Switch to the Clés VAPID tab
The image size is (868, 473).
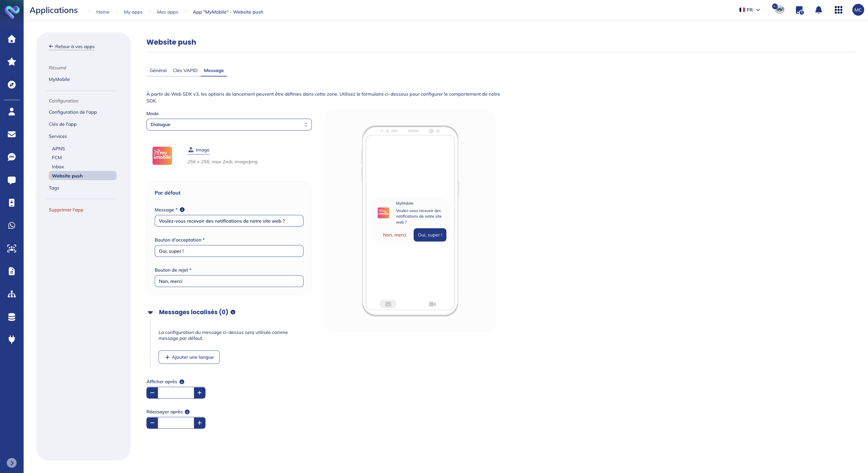click(185, 70)
